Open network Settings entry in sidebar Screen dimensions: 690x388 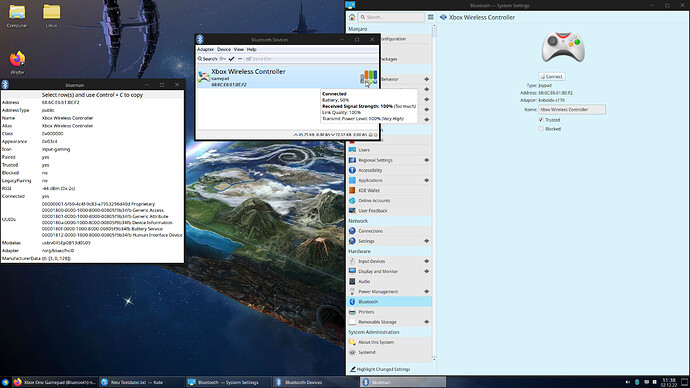[389, 241]
